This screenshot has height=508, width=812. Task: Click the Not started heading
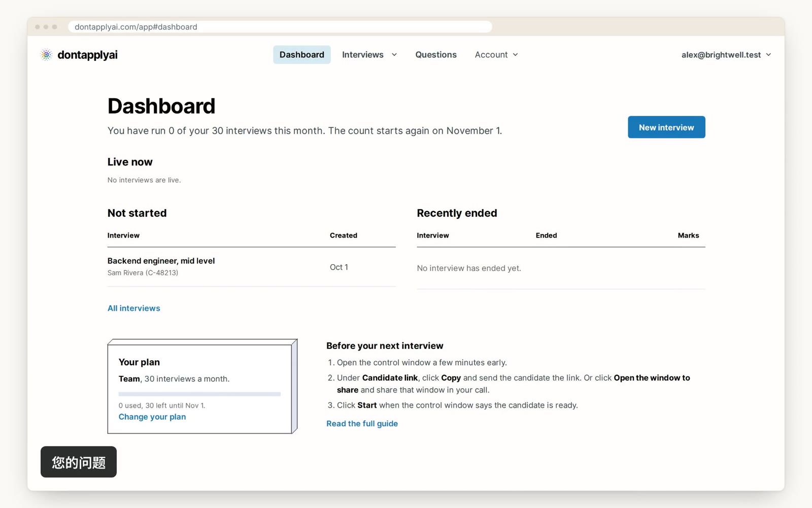click(137, 213)
